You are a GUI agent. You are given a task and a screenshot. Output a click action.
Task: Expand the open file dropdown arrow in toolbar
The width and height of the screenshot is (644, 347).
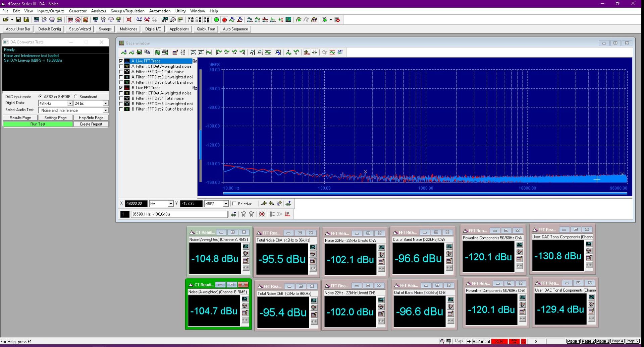(x=12, y=20)
